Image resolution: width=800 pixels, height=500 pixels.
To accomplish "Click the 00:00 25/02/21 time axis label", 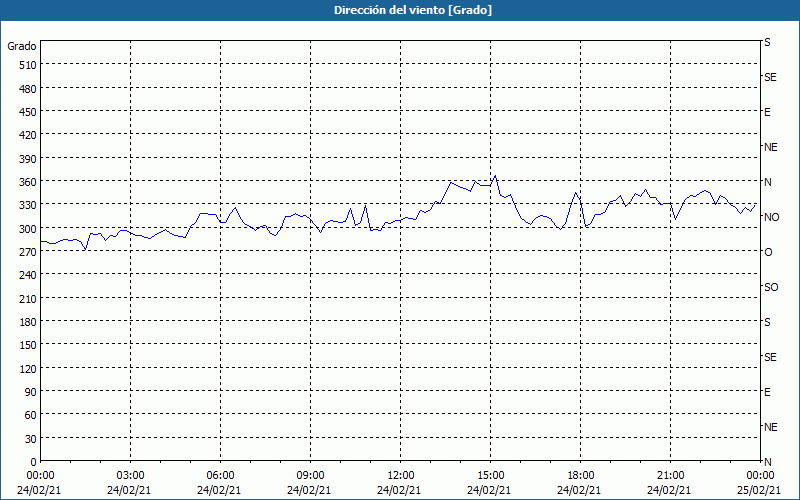I will pos(760,483).
